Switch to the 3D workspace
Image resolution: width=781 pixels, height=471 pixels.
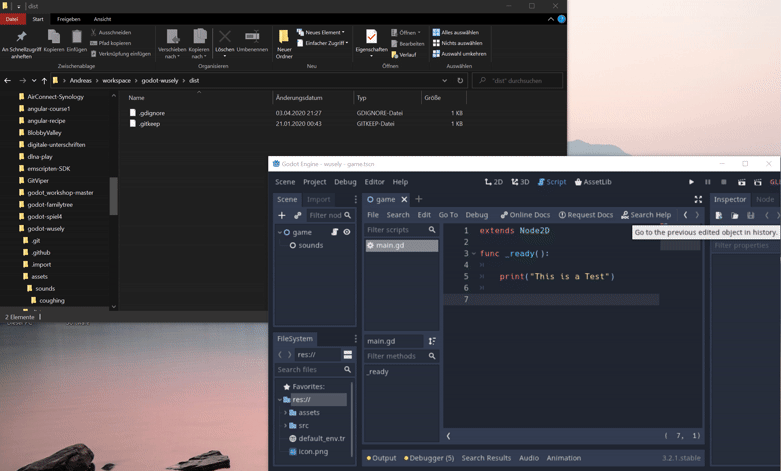click(520, 182)
